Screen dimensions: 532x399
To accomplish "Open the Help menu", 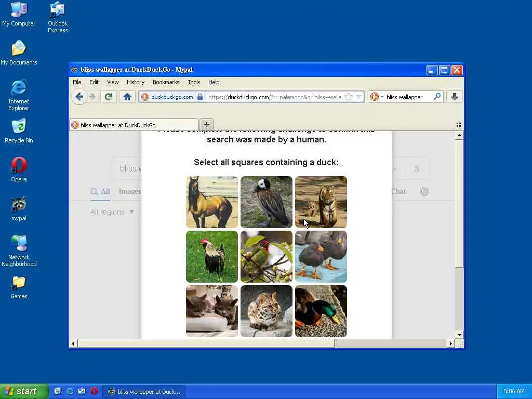I will [x=214, y=82].
